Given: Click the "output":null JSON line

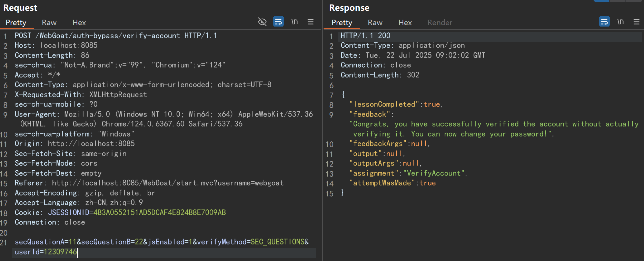Looking at the screenshot, I should 377,153.
